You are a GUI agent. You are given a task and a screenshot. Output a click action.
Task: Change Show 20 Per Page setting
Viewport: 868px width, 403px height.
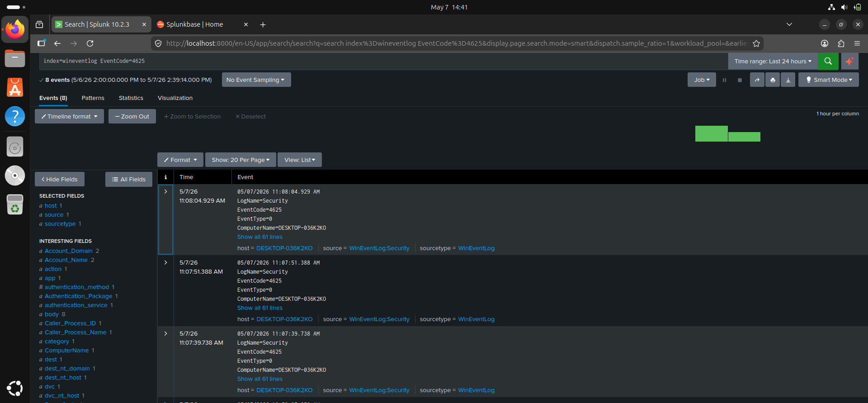241,160
